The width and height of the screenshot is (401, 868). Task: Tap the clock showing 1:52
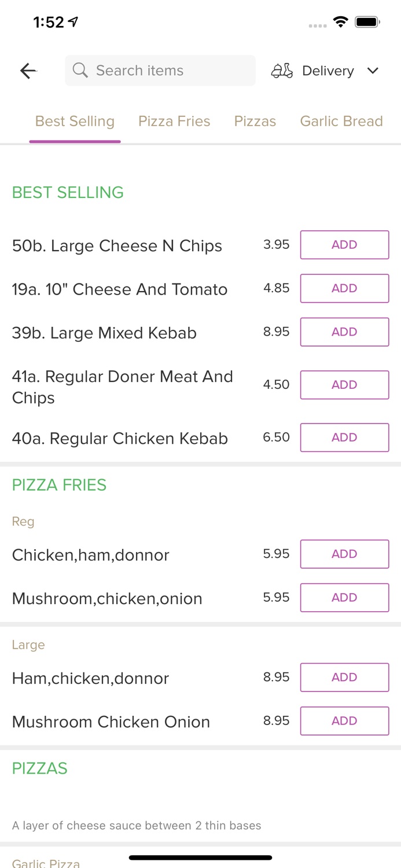(x=49, y=21)
